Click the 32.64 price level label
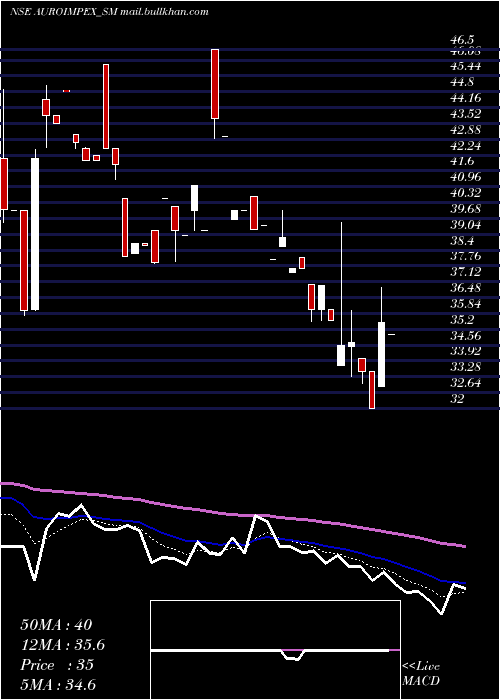This screenshot has height=700, width=500. (466, 383)
